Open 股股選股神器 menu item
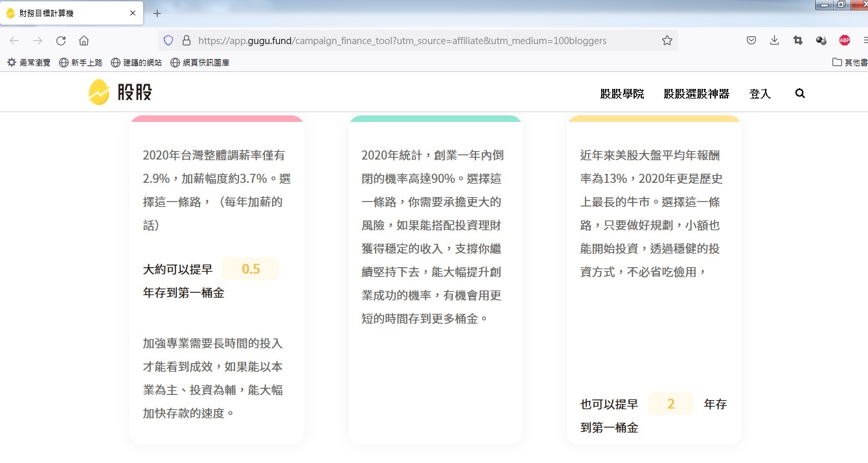 pos(696,94)
